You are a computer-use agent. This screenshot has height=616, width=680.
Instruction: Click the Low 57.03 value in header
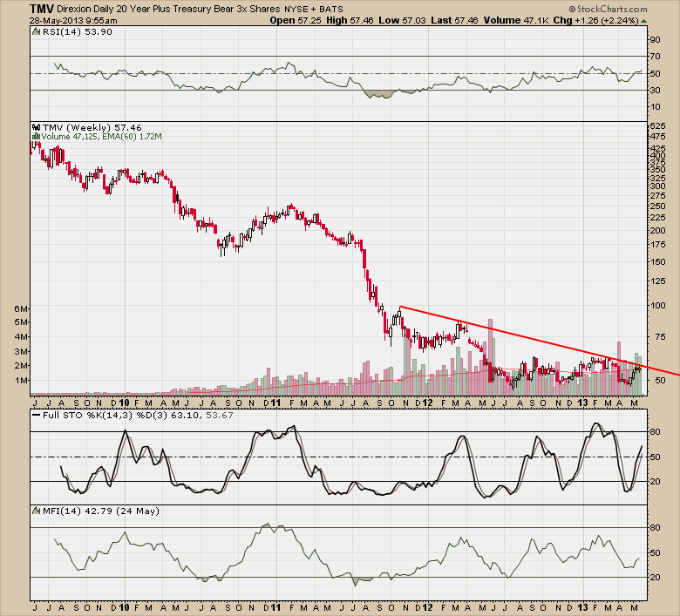(402, 20)
